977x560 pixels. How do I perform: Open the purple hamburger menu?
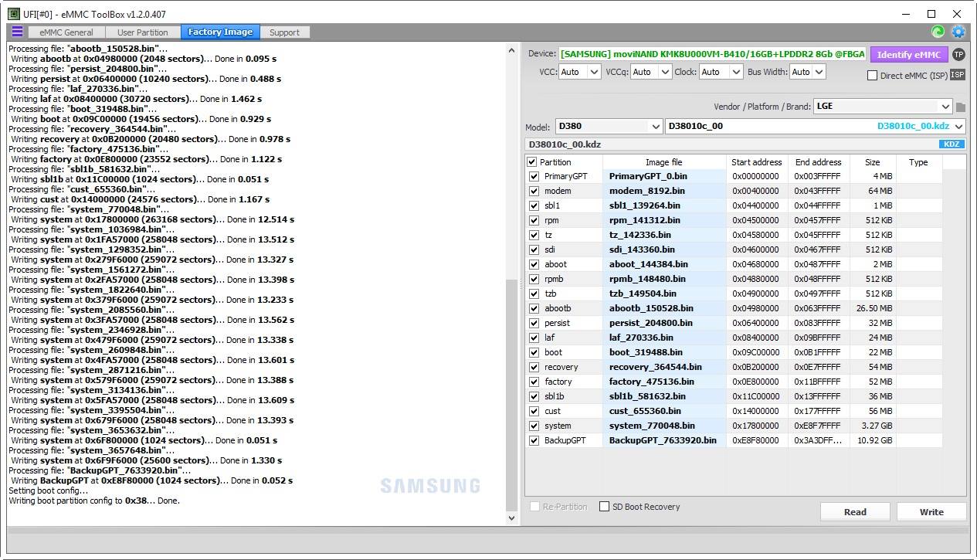click(17, 32)
